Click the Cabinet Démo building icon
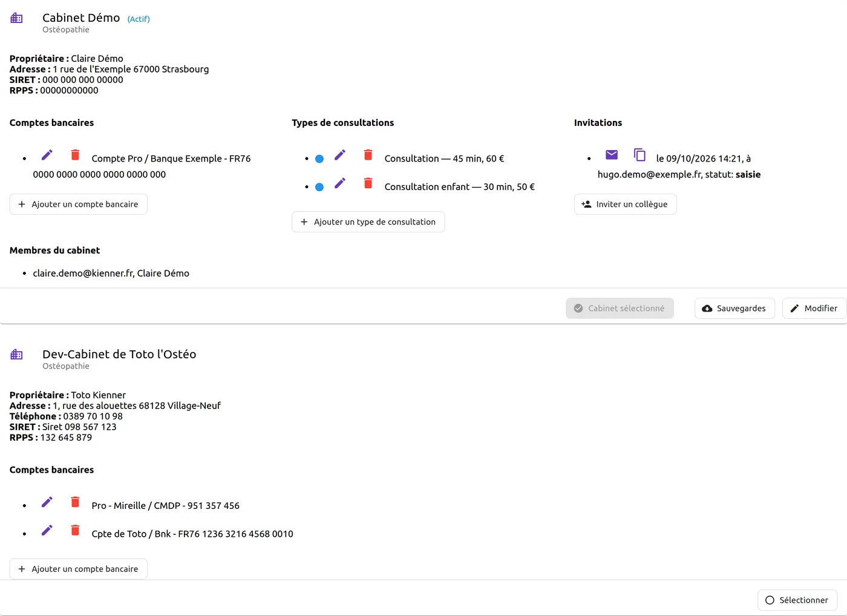 coord(17,18)
